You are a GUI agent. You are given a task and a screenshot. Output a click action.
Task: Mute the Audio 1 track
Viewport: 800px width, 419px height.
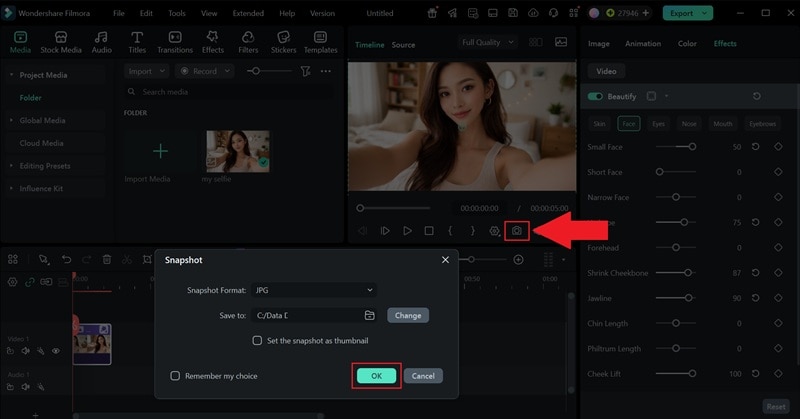[26, 386]
